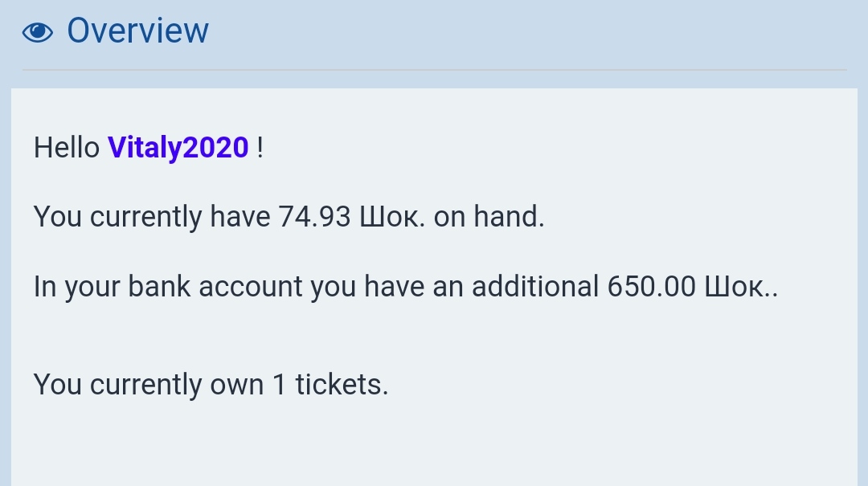Open the Vitaly2020 profile link
The width and height of the screenshot is (868, 486).
178,149
